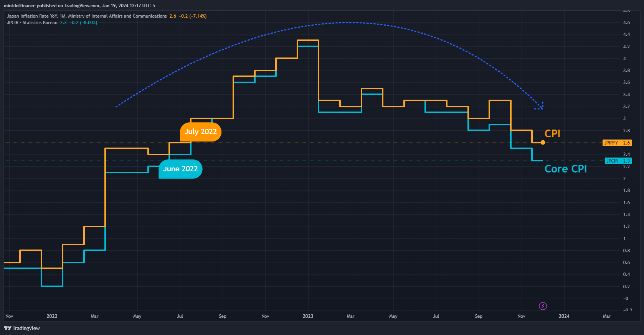Screen dimensions: 644x335
Task: Click the 4.6 value on price scale
Action: click(x=626, y=23)
